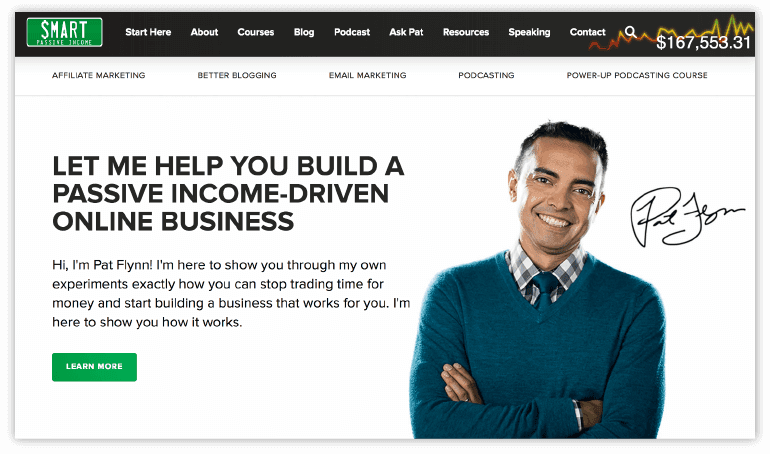Open the Better Blogging topic link
This screenshot has height=454, width=770.
click(237, 75)
